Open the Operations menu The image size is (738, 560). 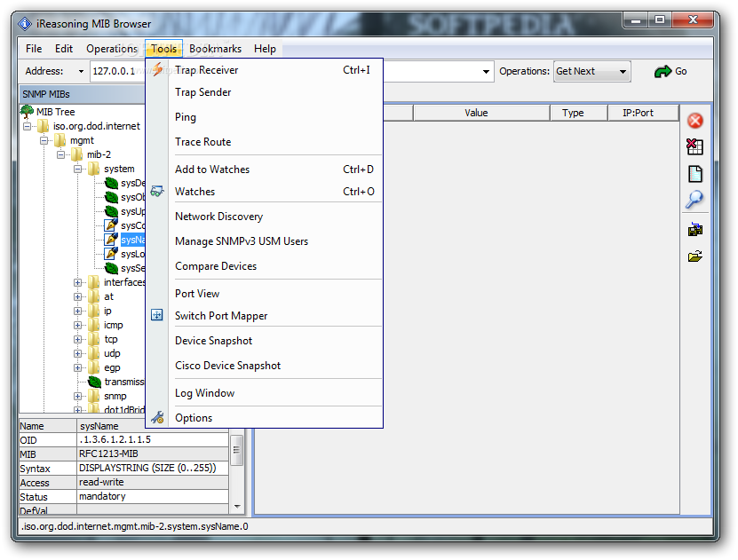coord(112,49)
